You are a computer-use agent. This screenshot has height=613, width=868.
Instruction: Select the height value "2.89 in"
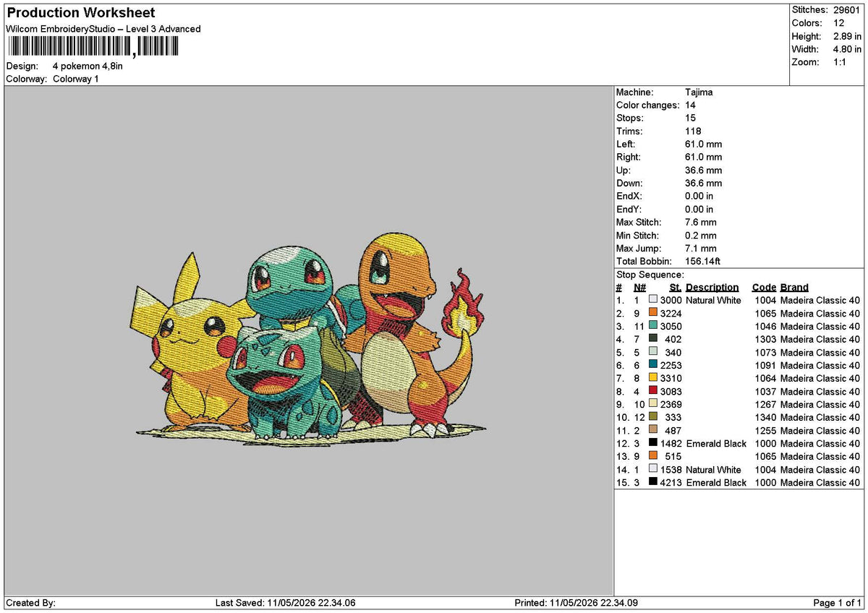846,36
